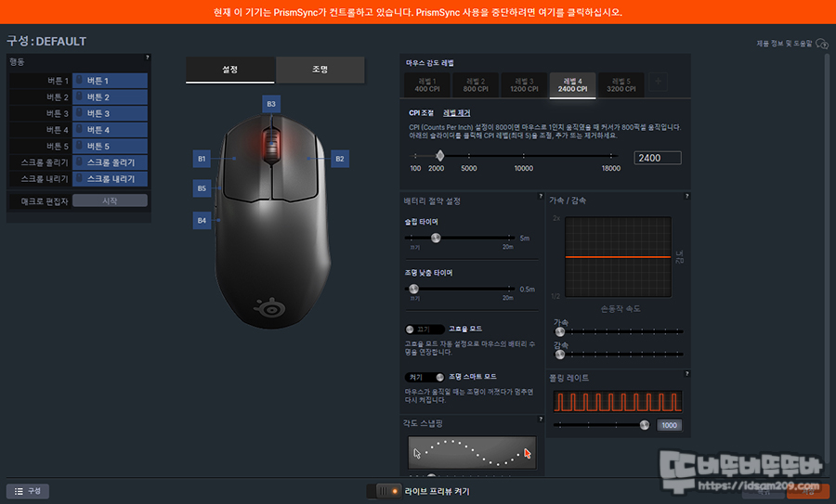Click 제품 정보 및 도움말 link

(784, 44)
